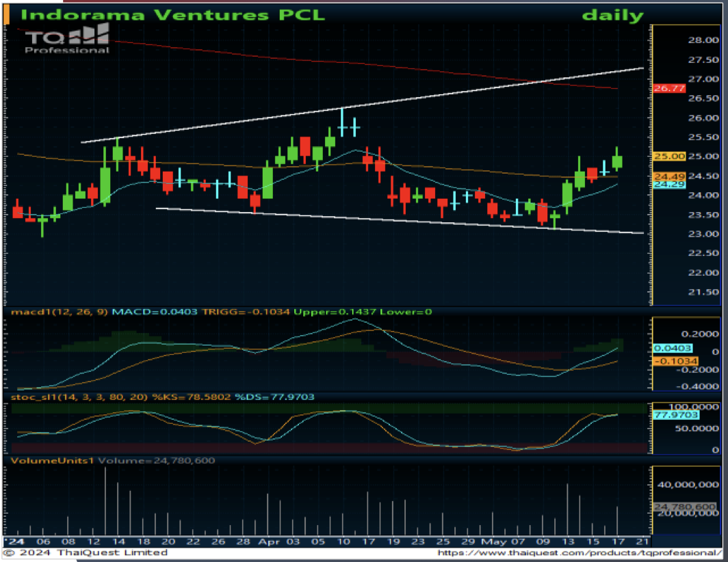Click the 'Upper=0.1437' header readout
The image size is (728, 562).
(x=335, y=312)
